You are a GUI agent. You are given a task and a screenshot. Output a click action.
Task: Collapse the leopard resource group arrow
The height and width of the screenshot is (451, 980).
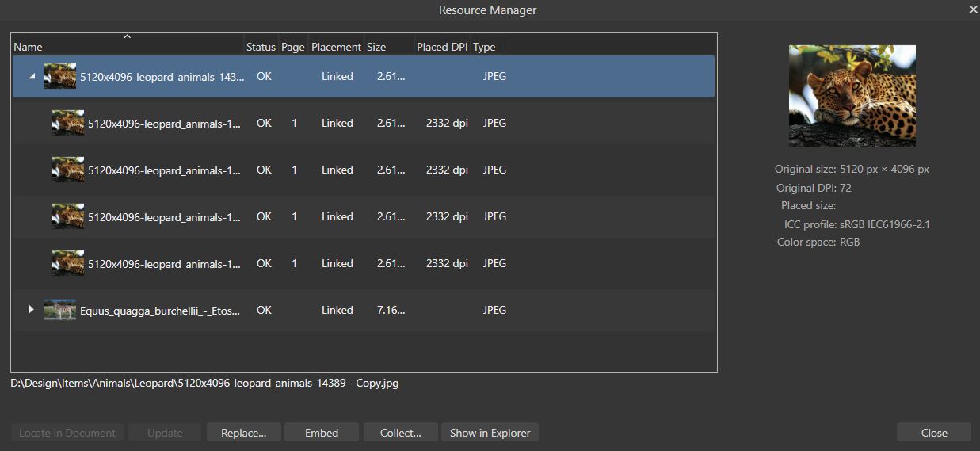(32, 77)
